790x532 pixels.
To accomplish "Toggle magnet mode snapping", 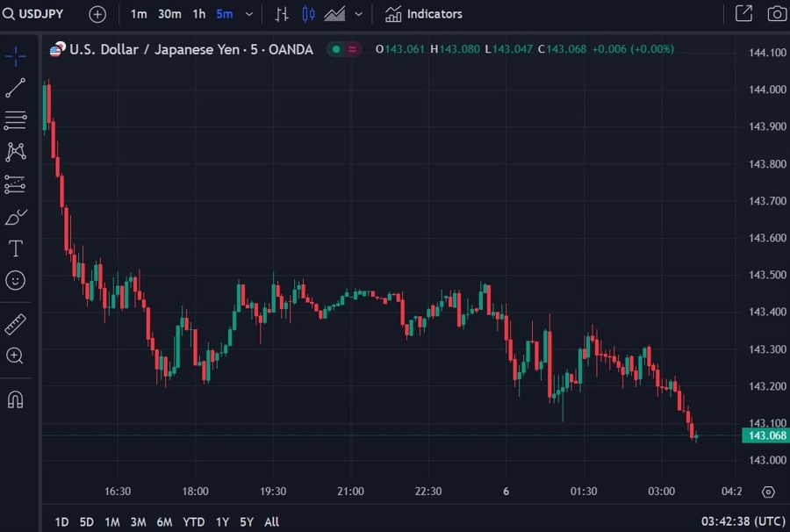I will coord(16,399).
